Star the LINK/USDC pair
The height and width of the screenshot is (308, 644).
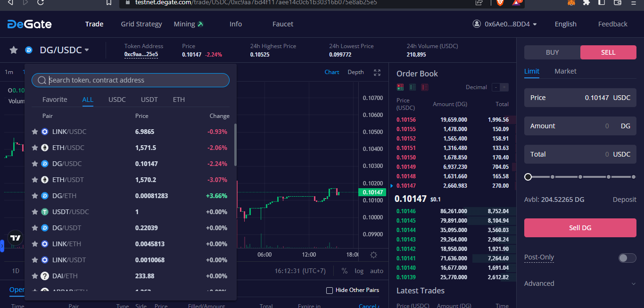(35, 132)
